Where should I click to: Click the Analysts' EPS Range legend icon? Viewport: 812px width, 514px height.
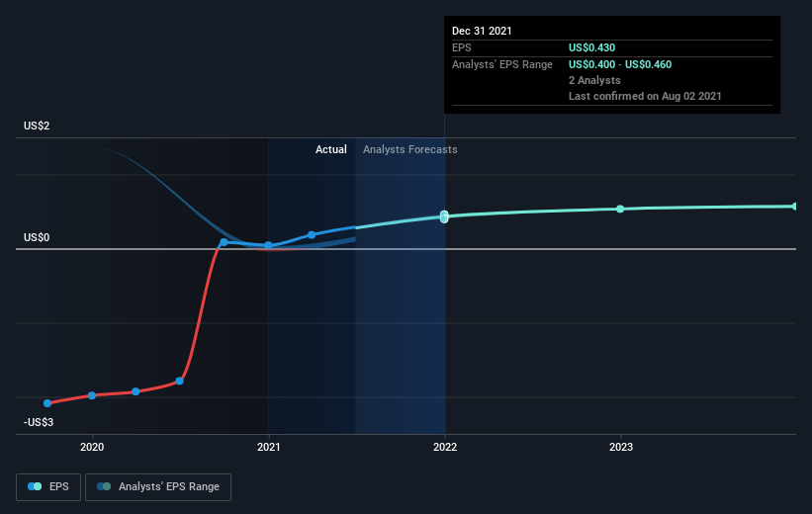click(104, 486)
